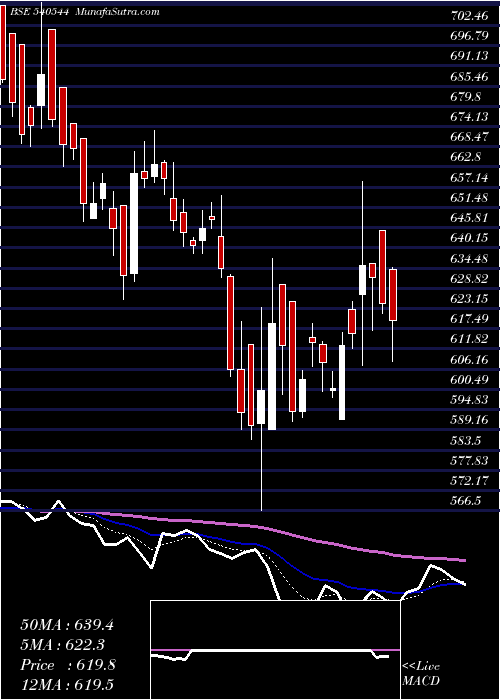Screen dimensions: 500x700
Task: Select the 566.5 price axis label
Action: pos(466,500)
